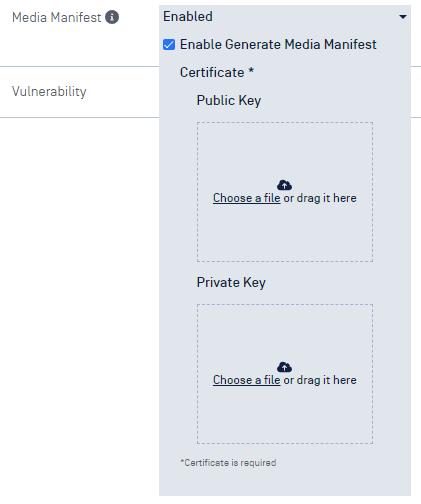The width and height of the screenshot is (421, 504).
Task: Click the Private Key cloud upload icon
Action: (x=284, y=367)
